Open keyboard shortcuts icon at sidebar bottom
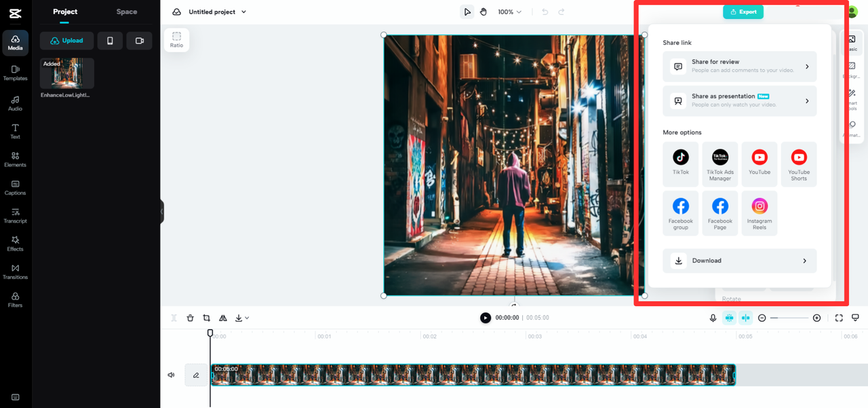The width and height of the screenshot is (868, 408). pos(15,397)
